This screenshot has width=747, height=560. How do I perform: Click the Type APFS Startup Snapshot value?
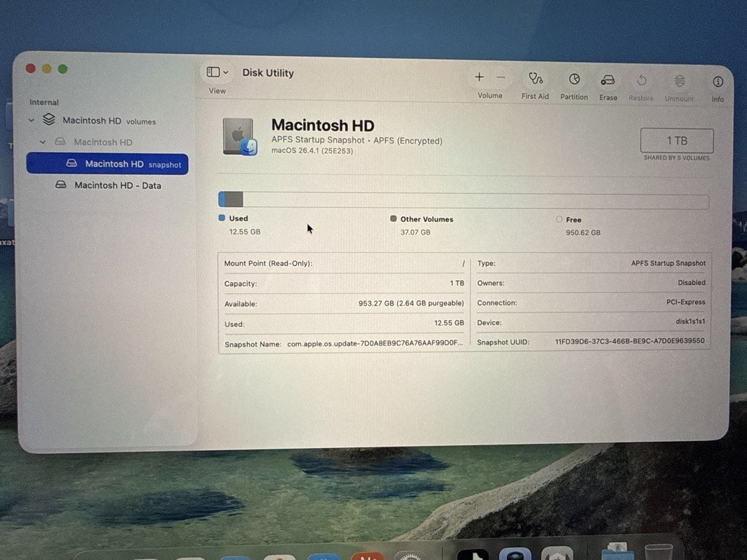[x=668, y=263]
